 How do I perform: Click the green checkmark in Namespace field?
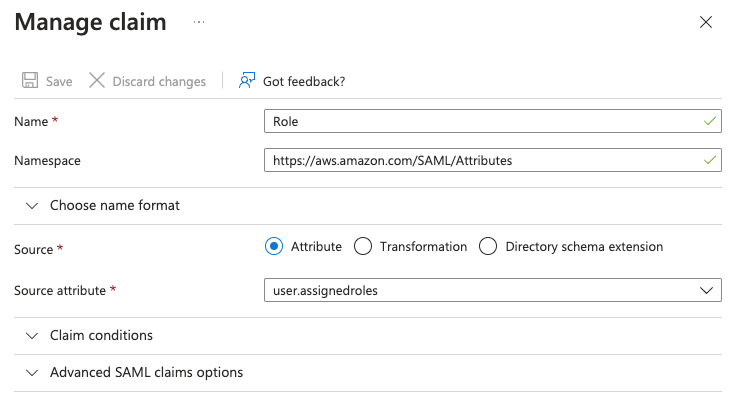coord(709,159)
